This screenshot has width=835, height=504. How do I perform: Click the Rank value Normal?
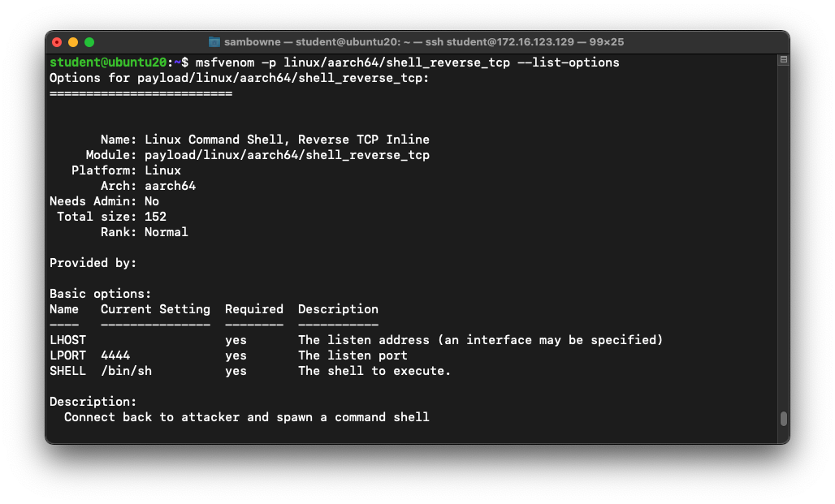click(167, 232)
